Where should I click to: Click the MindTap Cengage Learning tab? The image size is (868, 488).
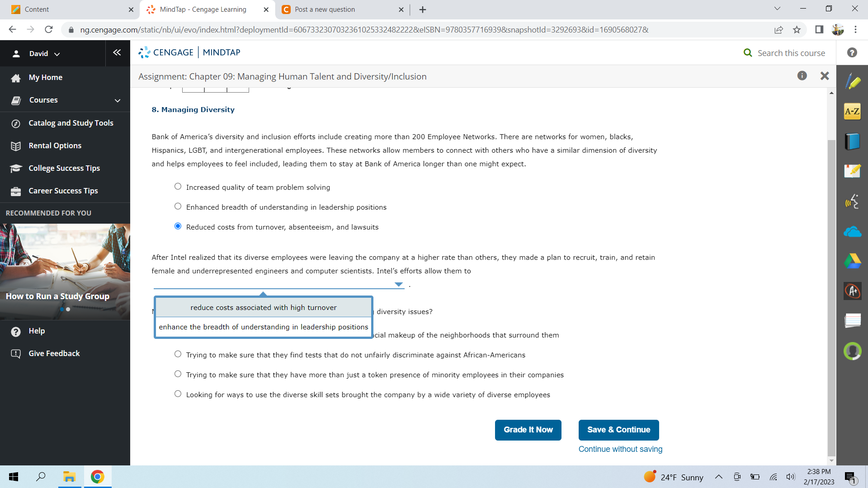(x=202, y=9)
